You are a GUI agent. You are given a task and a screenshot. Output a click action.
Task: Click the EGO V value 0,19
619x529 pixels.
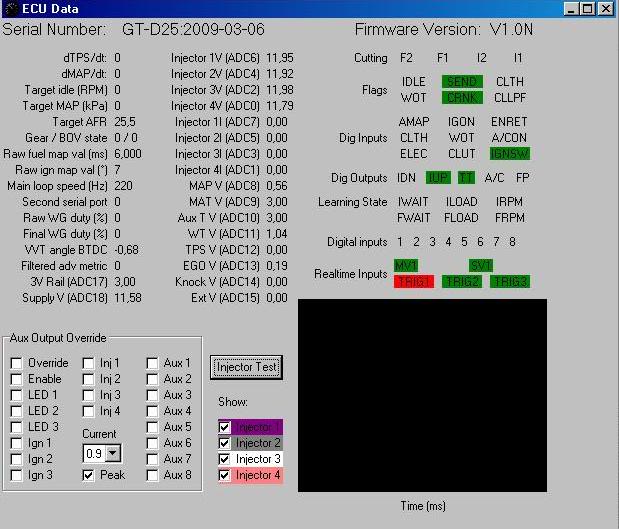tap(277, 266)
